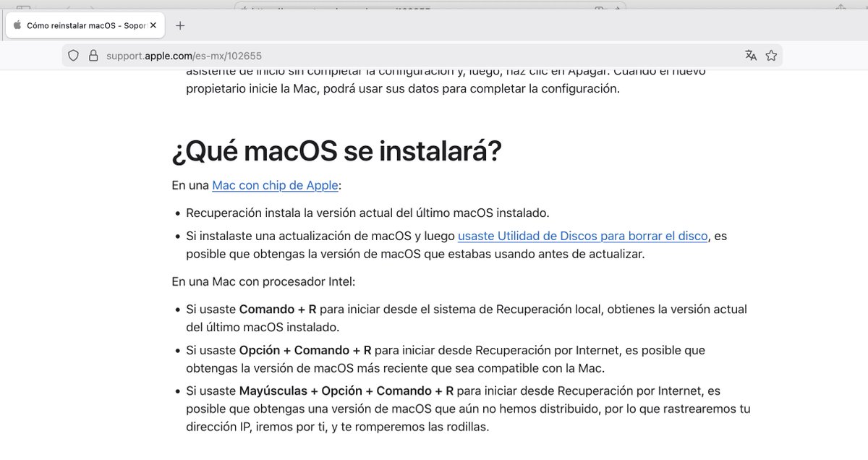Image resolution: width=868 pixels, height=460 pixels.
Task: Bookmark this page with the star icon
Action: pyautogui.click(x=771, y=56)
